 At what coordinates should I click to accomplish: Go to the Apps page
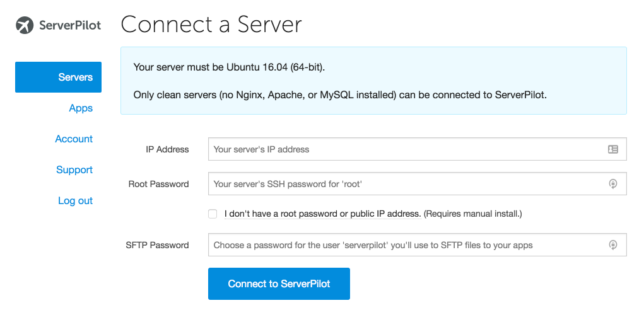(81, 108)
